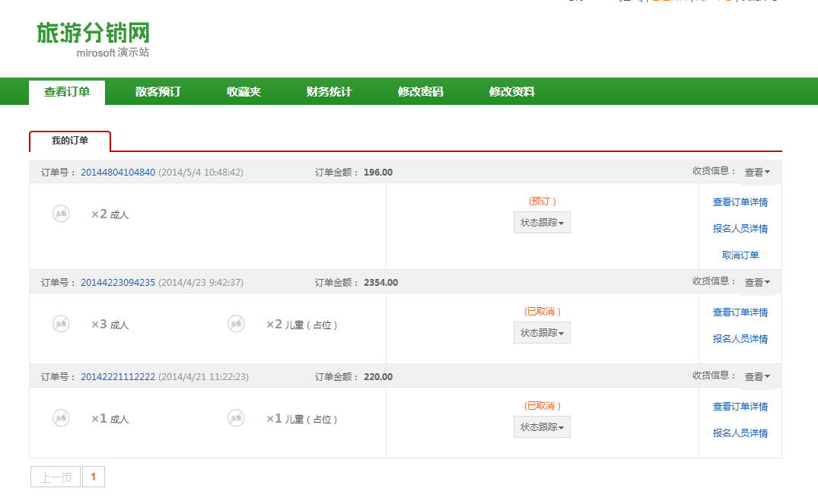818x504 pixels.
Task: View 查看订单详情 for the 220.00 order
Action: point(740,407)
